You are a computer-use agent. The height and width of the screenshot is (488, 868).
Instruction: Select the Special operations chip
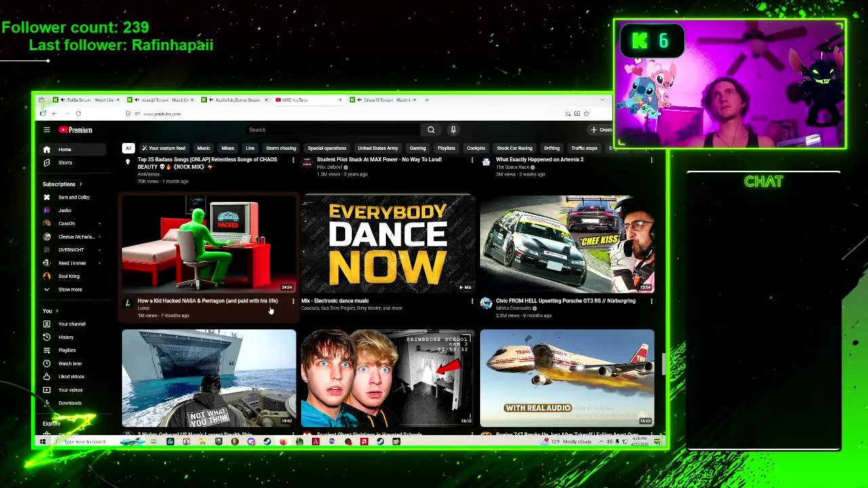point(327,148)
